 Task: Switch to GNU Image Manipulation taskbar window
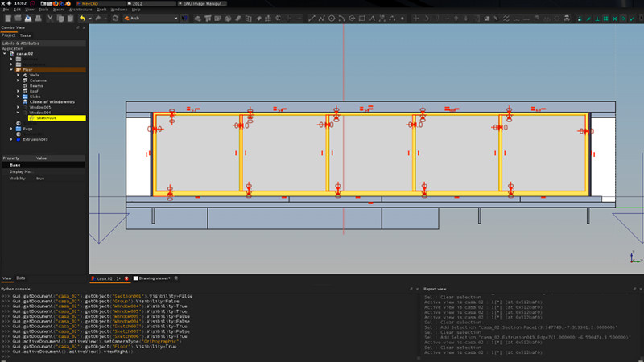pyautogui.click(x=202, y=3)
